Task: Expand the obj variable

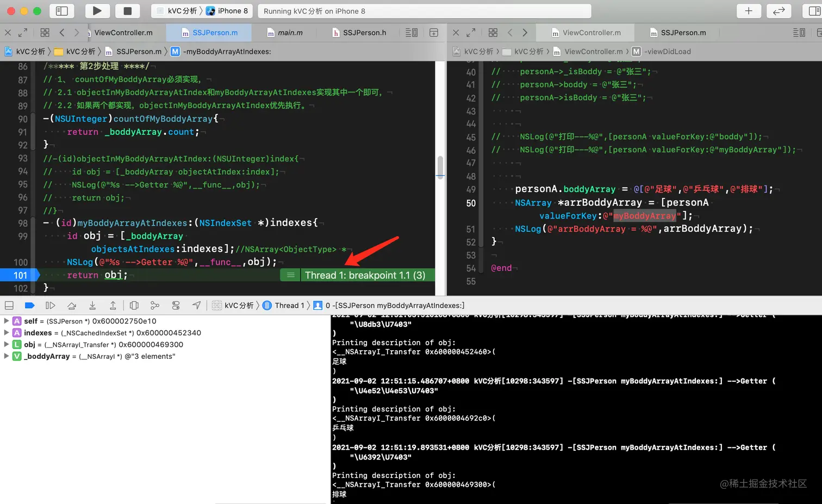Action: click(x=7, y=345)
